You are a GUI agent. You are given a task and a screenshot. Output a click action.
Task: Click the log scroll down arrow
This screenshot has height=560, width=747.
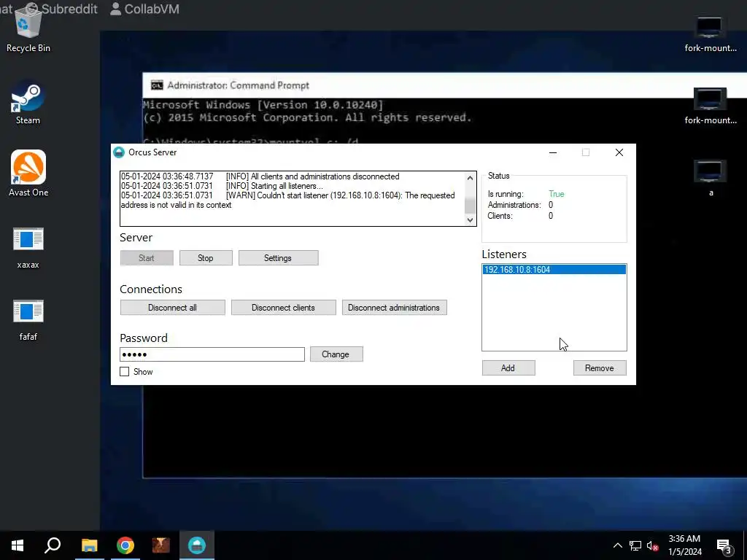pyautogui.click(x=471, y=219)
